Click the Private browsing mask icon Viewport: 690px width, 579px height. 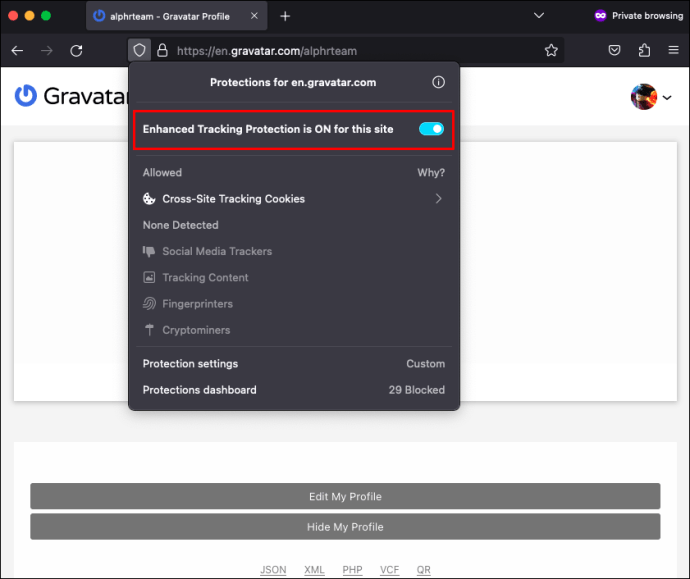point(600,16)
